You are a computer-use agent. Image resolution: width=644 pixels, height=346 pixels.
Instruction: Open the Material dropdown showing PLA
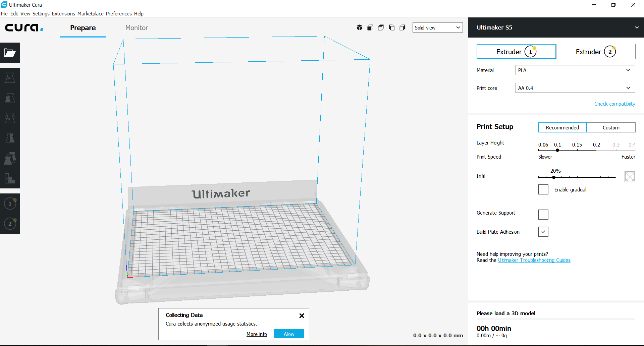(x=575, y=70)
